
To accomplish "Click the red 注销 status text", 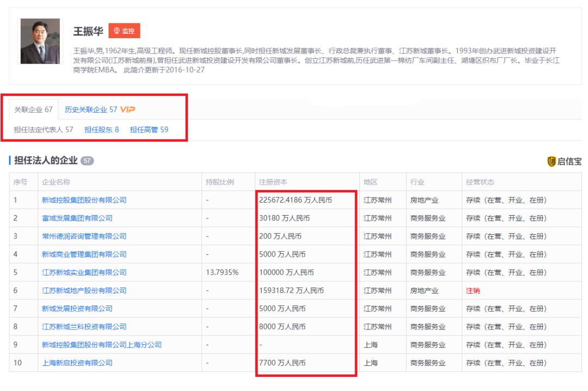I will pyautogui.click(x=473, y=291).
